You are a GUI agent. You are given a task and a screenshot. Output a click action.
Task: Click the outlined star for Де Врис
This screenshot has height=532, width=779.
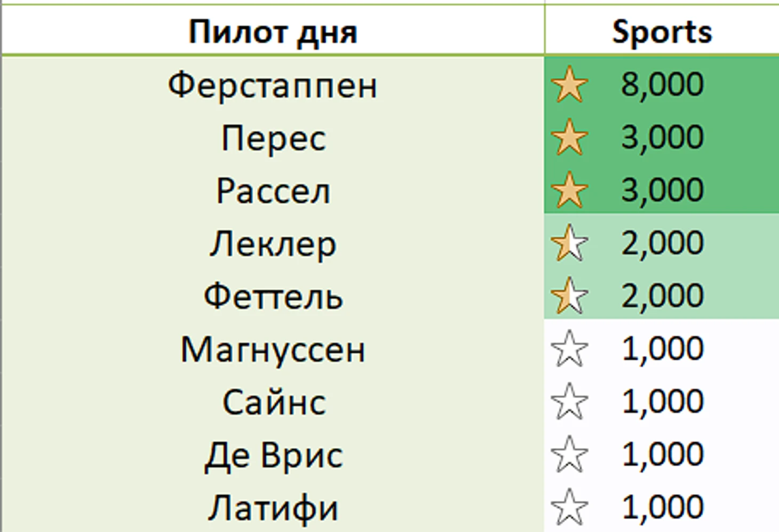click(569, 454)
